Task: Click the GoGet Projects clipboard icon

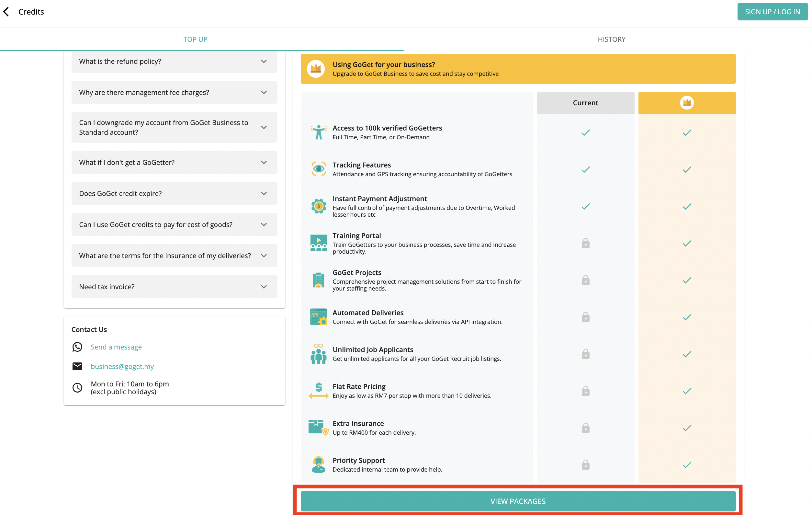Action: [318, 280]
